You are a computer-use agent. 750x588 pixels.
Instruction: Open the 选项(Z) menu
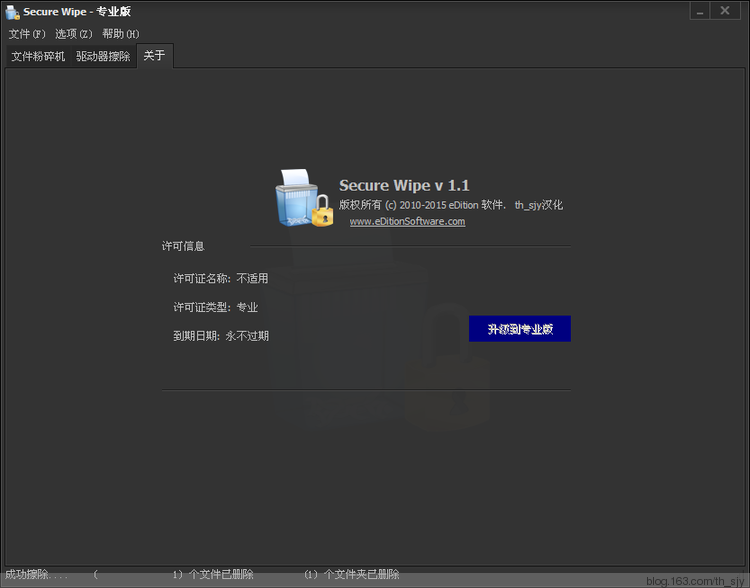pyautogui.click(x=73, y=34)
